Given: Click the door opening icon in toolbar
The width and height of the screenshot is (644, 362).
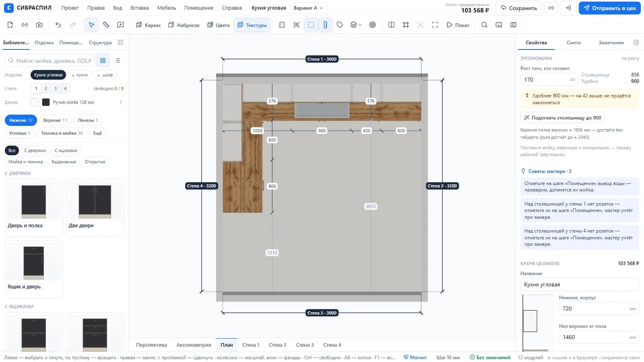Looking at the screenshot, I should [282, 25].
